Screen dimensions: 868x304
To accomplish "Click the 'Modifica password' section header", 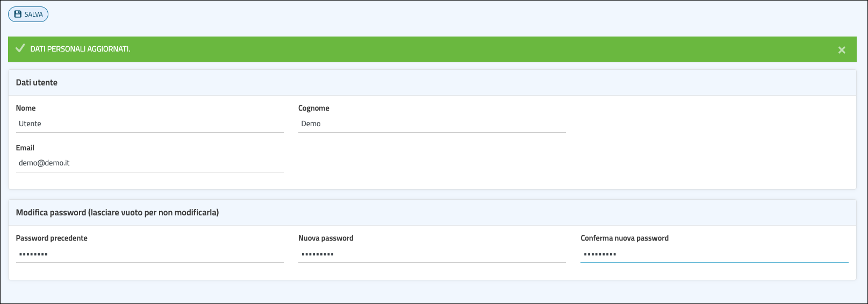I will tap(117, 213).
